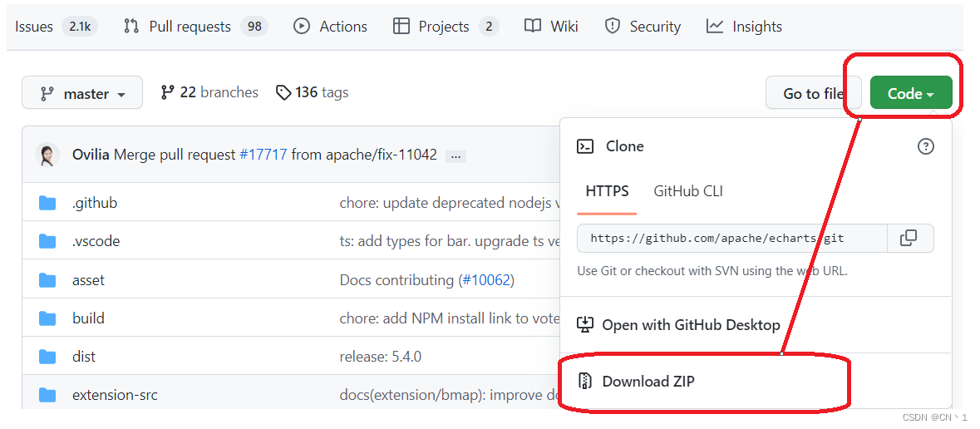The image size is (980, 429).
Task: Click the asset folder icon
Action: (47, 279)
